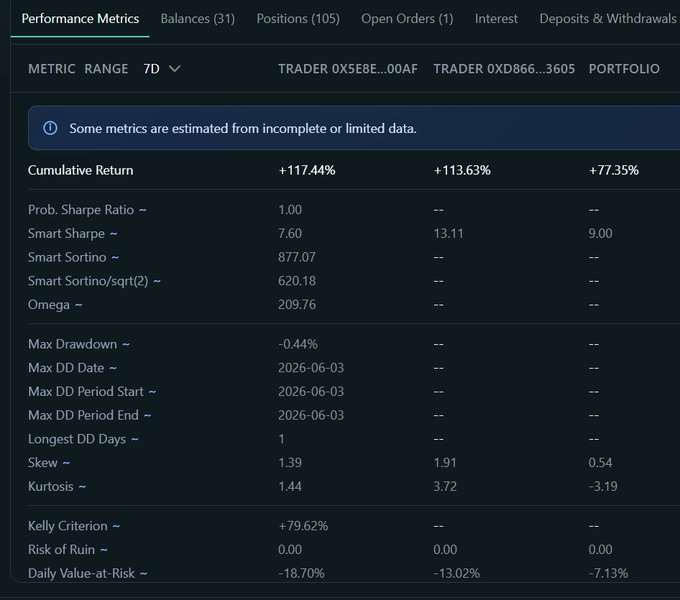Viewport: 680px width, 600px height.
Task: Click the -13.02% Value-at-Risk value
Action: 457,574
